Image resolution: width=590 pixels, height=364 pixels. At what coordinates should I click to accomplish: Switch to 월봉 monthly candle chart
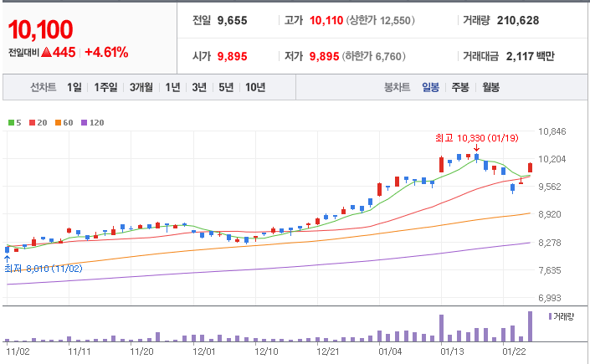491,87
